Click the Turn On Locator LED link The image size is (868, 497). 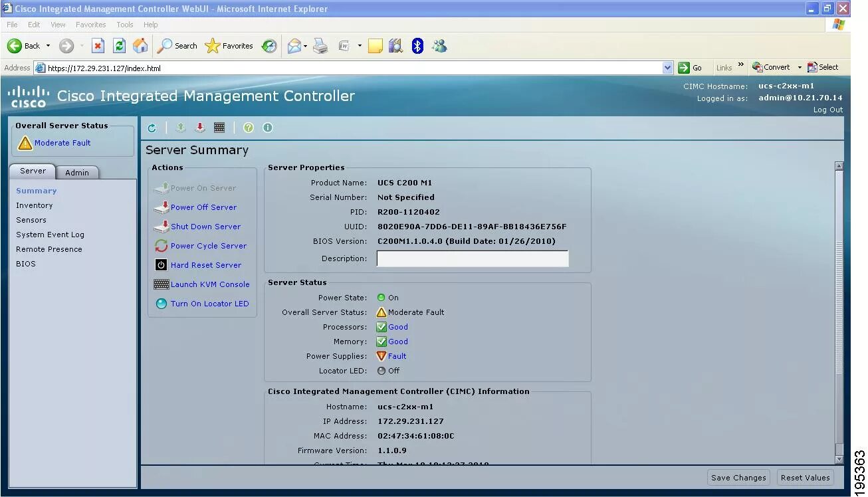(x=210, y=304)
